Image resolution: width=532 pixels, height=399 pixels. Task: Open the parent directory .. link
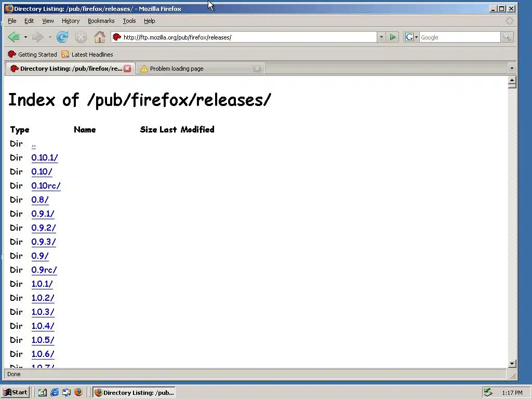(34, 144)
